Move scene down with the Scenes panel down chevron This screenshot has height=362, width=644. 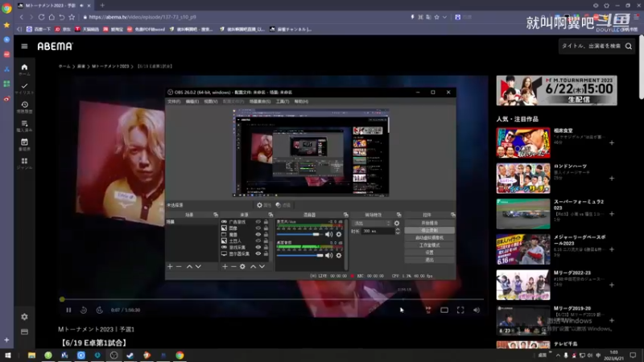(198, 266)
